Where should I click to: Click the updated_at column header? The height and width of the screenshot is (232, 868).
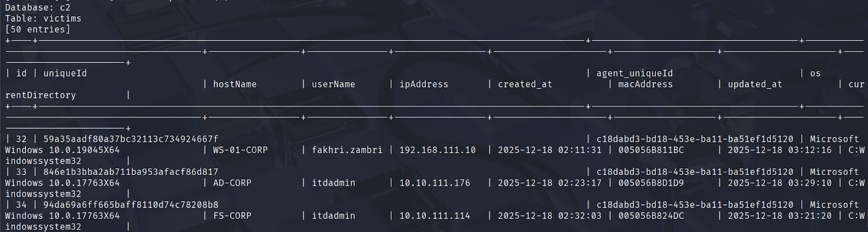[x=755, y=84]
